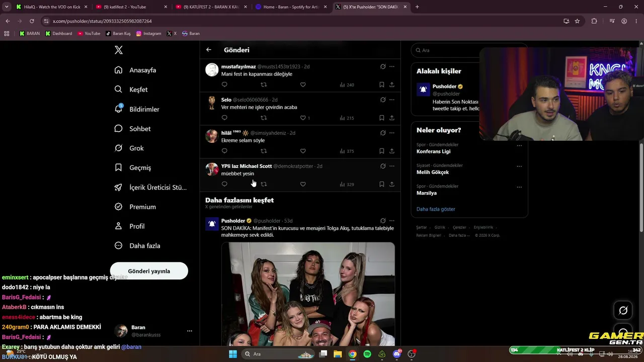Open Grok explain on mustafayılmaz's comment
The height and width of the screenshot is (362, 644).
pos(383,66)
